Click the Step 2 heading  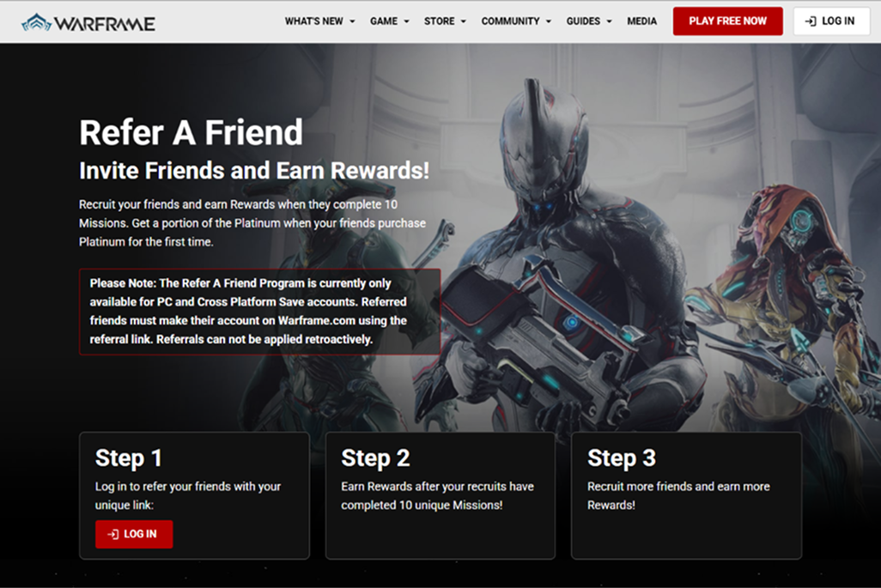375,458
